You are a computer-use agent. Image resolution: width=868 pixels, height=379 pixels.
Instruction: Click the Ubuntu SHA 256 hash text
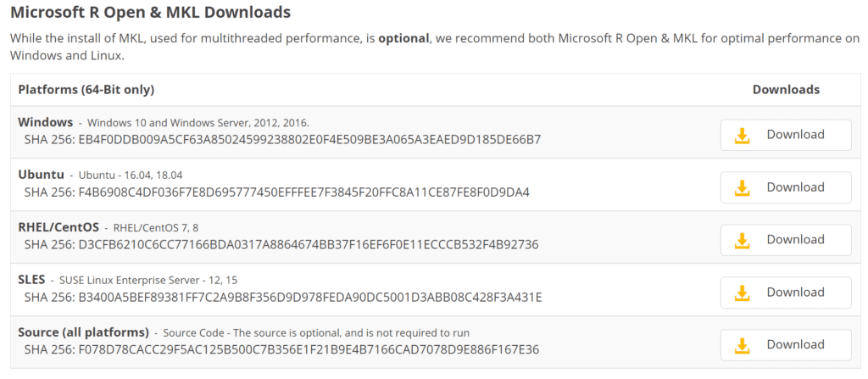click(277, 192)
